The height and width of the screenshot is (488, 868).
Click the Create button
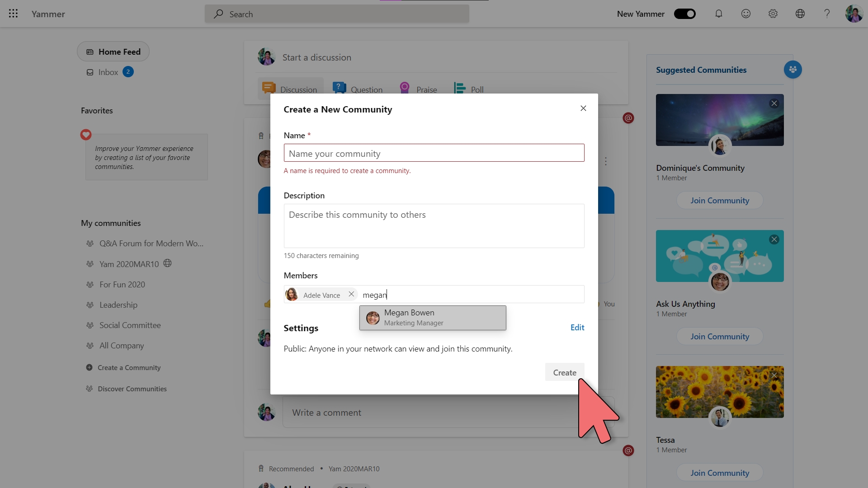click(x=565, y=372)
